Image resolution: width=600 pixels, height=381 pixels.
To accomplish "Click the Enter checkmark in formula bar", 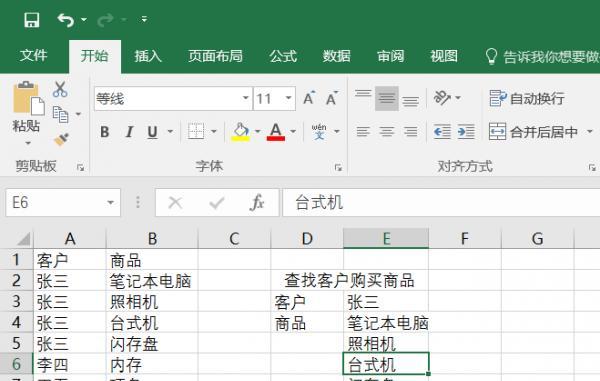I will 217,203.
